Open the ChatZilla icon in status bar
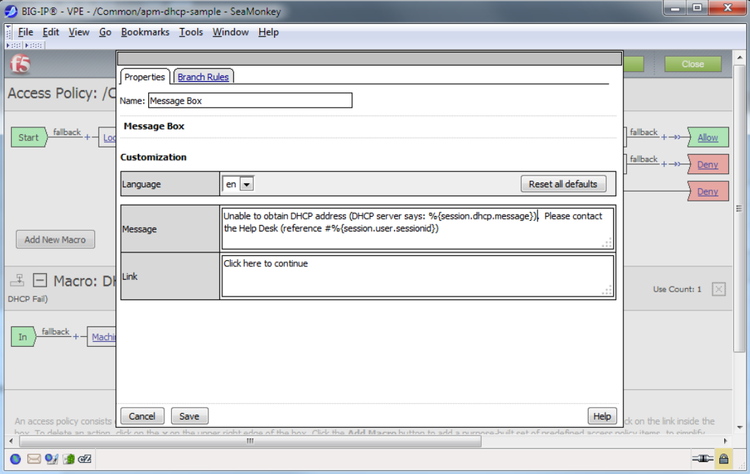Image resolution: width=750 pixels, height=474 pixels. [x=85, y=459]
